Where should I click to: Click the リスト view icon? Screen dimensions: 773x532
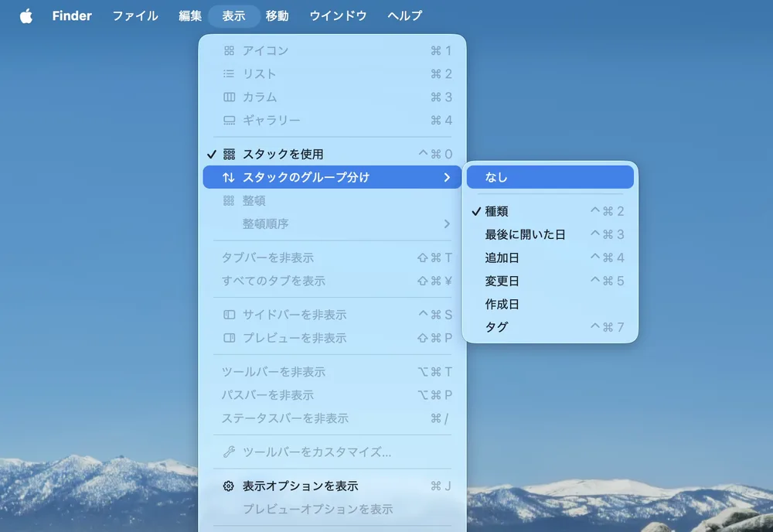click(229, 74)
